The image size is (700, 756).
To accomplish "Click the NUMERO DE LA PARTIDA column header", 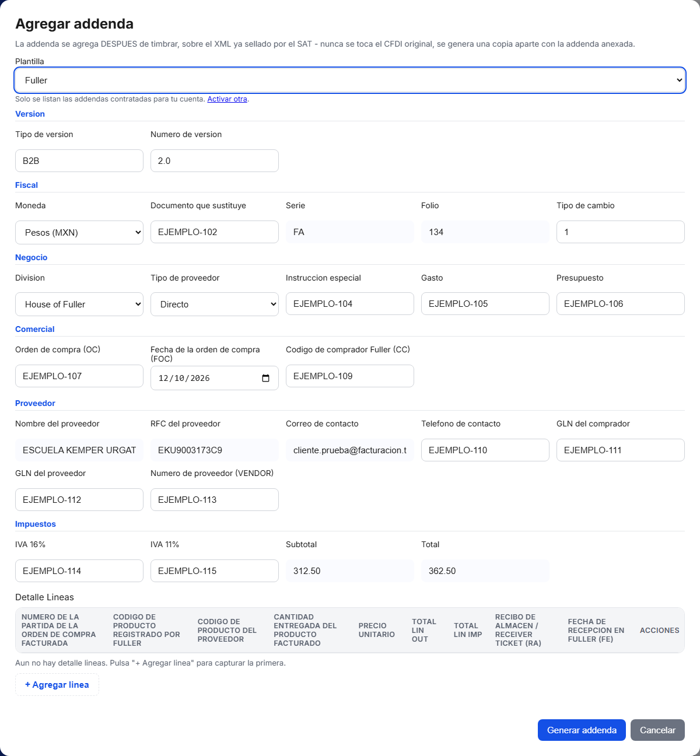I will pos(58,630).
